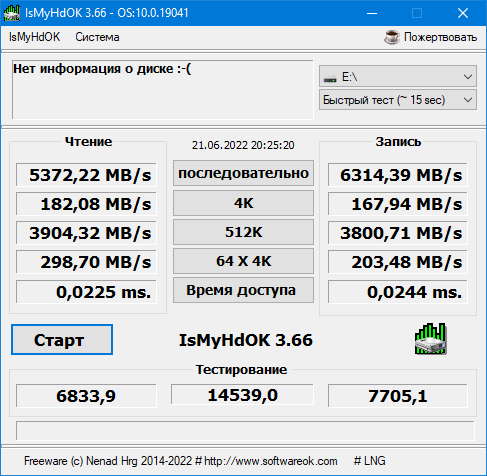Viewport: 487px width, 476px height.
Task: Click the Тестирование group heading
Action: (x=241, y=369)
